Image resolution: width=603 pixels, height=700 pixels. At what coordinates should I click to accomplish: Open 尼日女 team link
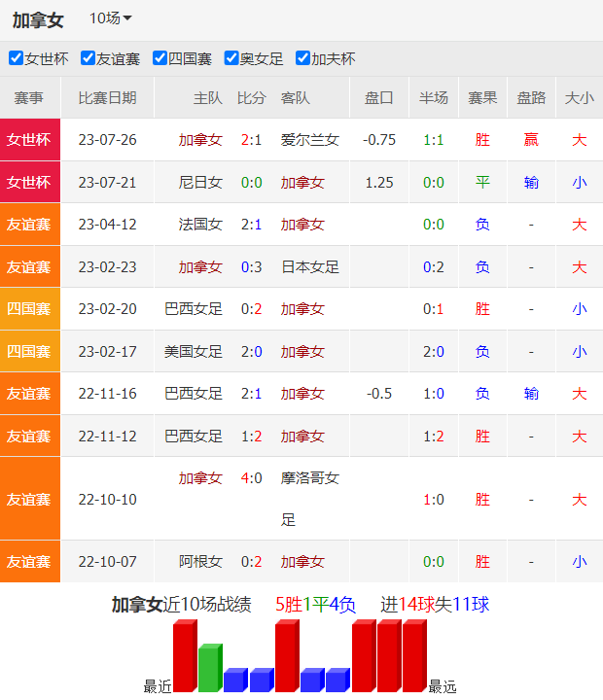click(200, 183)
